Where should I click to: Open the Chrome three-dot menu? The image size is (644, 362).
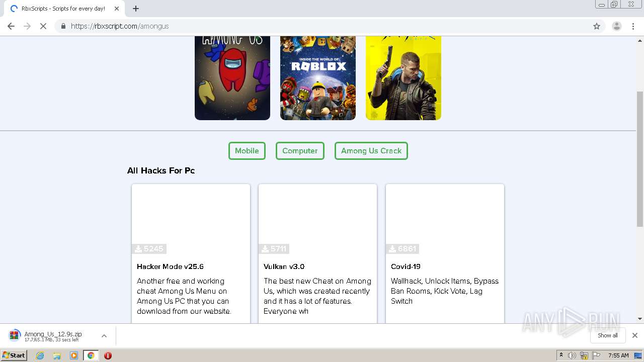click(x=633, y=26)
